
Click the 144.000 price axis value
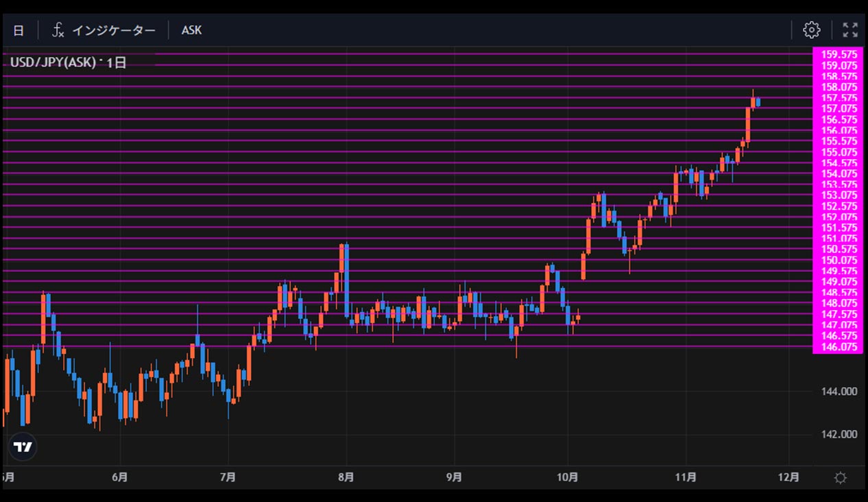click(x=839, y=392)
